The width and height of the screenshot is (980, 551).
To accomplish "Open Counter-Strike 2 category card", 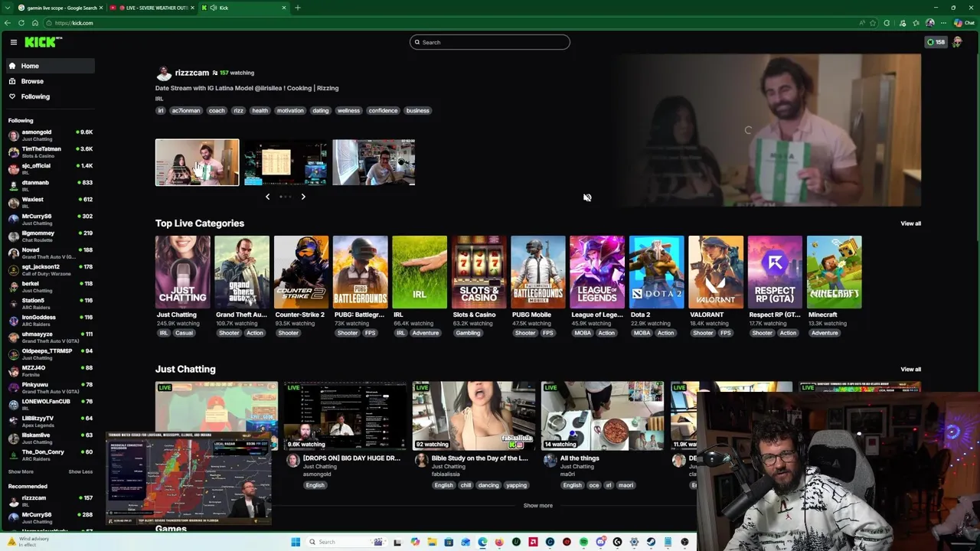I will click(x=301, y=272).
